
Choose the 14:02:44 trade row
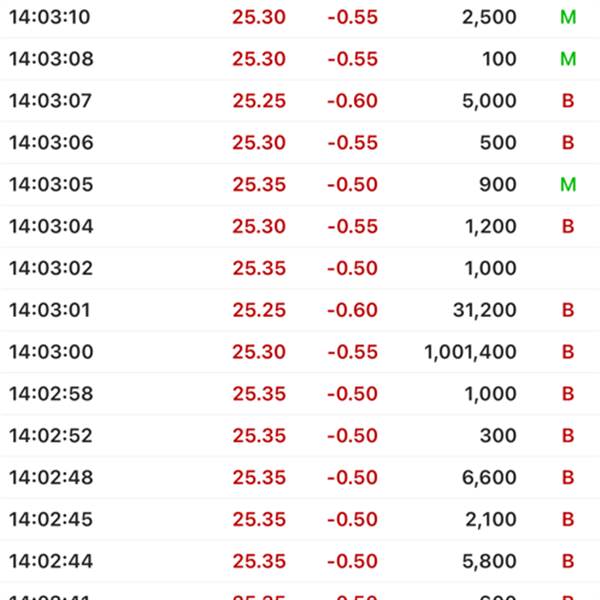pyautogui.click(x=300, y=561)
